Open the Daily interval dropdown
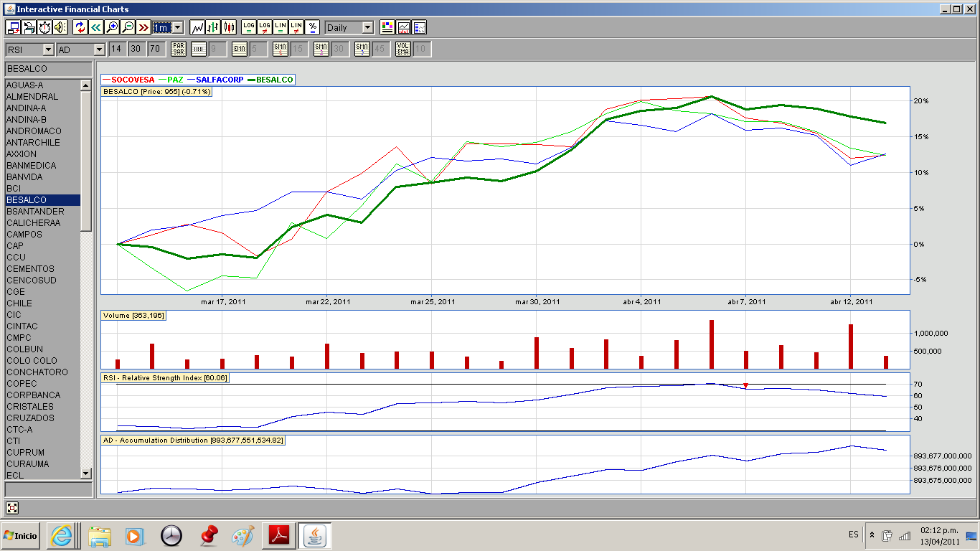Viewport: 980px width, 551px height. click(x=367, y=27)
